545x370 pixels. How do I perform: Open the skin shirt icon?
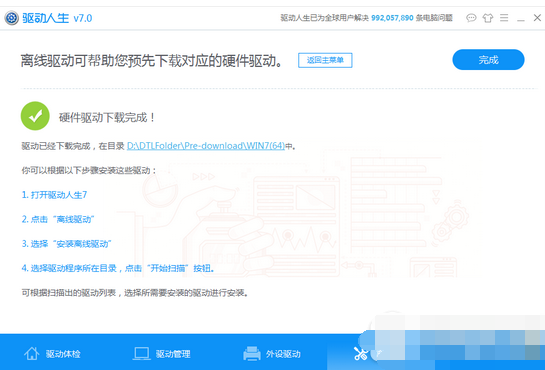(488, 18)
